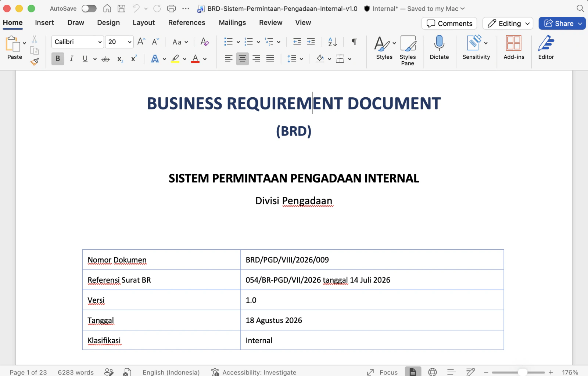Open the Styles Pane
This screenshot has width=588, height=376.
coord(408,51)
